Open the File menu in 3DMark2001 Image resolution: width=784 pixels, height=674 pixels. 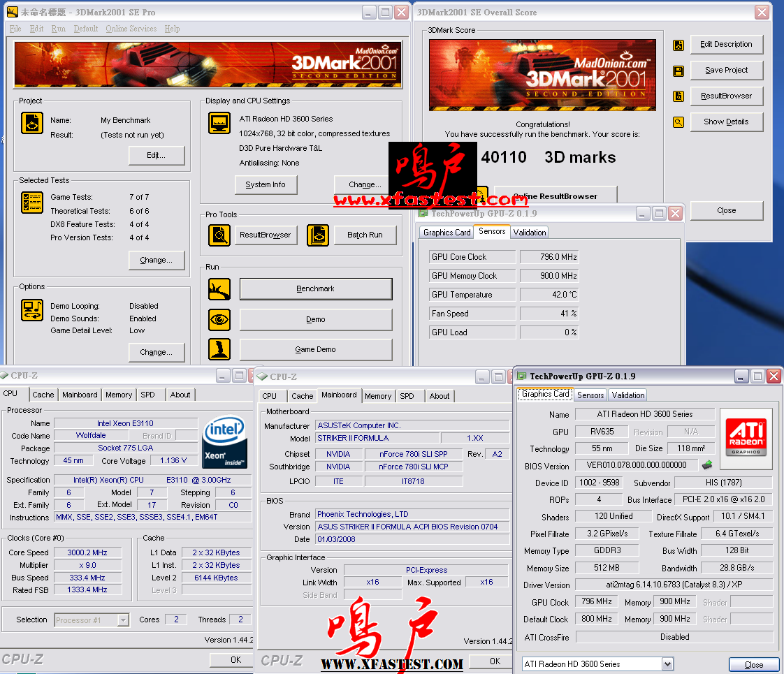click(15, 29)
